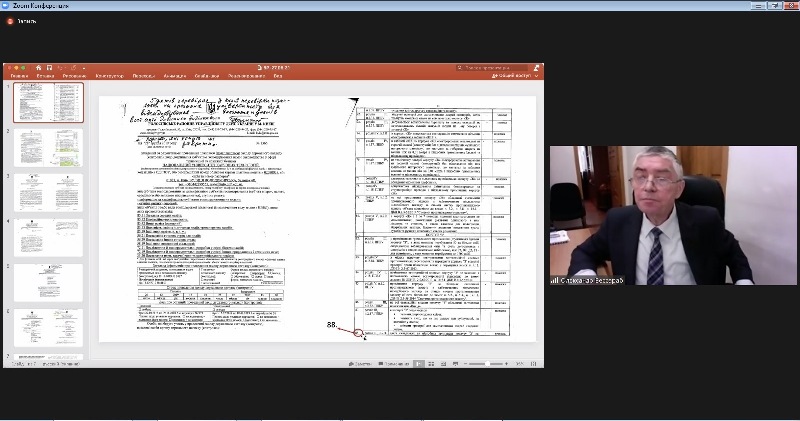Switch to the Рисование ribbon tab
This screenshot has width=800, height=421.
tap(74, 76)
